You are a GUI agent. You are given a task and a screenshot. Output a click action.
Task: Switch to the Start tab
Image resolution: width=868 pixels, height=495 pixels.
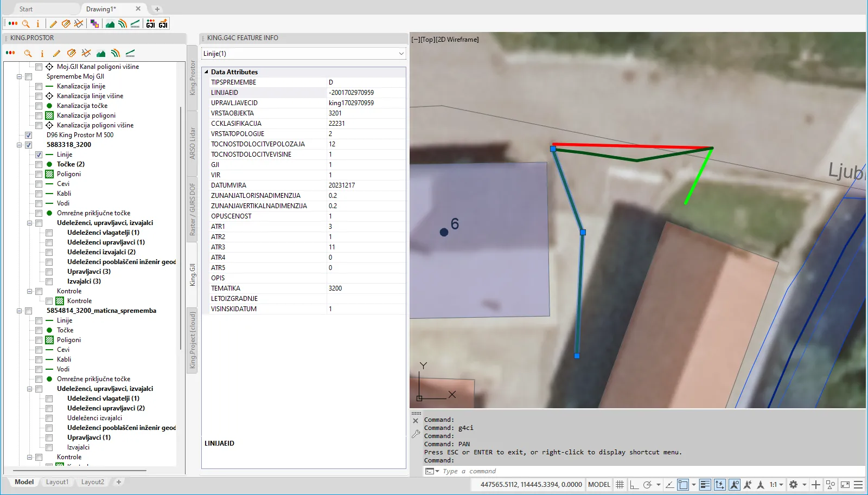[26, 9]
